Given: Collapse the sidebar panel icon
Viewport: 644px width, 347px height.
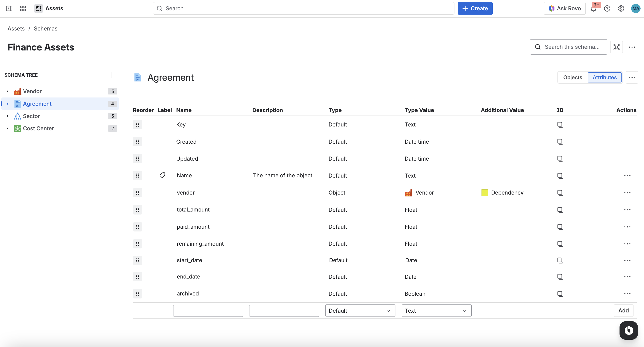Looking at the screenshot, I should point(9,9).
